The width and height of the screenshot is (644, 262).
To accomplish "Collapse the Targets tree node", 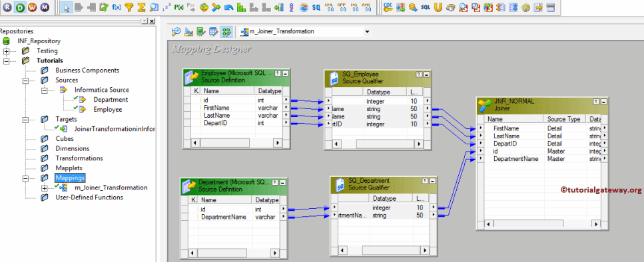I will coord(25,120).
